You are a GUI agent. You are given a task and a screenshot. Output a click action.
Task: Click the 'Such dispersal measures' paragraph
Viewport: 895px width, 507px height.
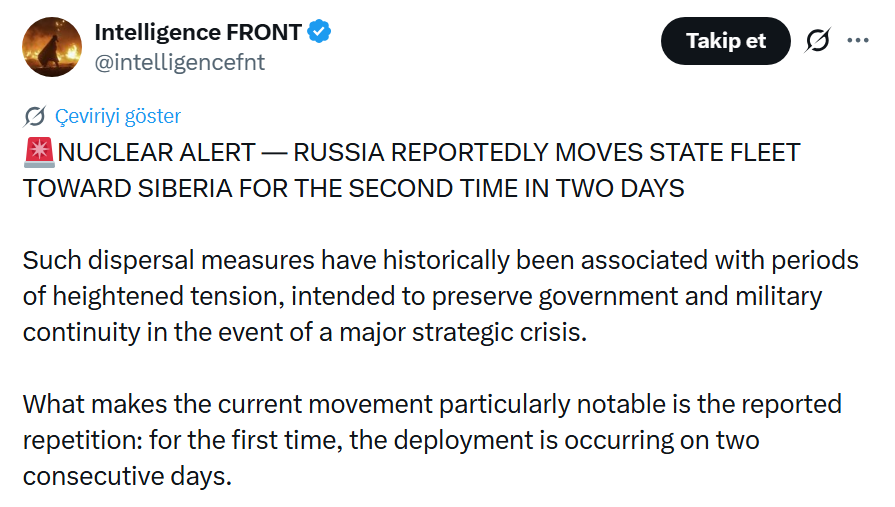tap(441, 261)
